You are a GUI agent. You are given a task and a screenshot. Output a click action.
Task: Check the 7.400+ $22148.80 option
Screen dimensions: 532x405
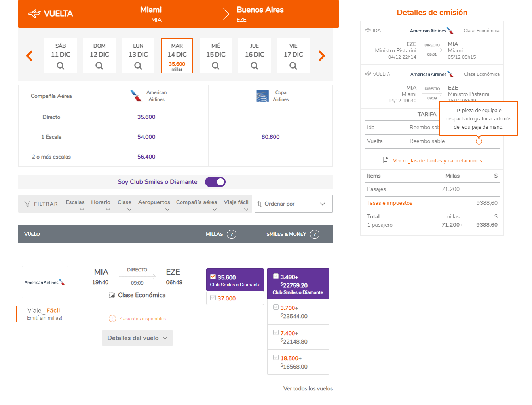[276, 332]
